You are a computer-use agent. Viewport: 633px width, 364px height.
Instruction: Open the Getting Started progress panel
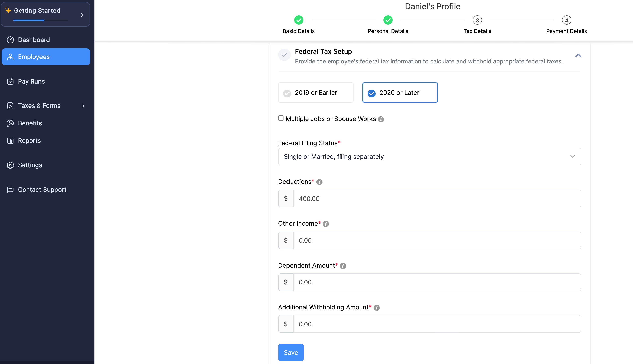pyautogui.click(x=46, y=14)
